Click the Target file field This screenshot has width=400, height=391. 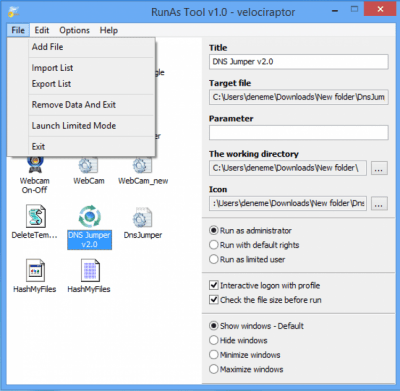click(x=299, y=97)
